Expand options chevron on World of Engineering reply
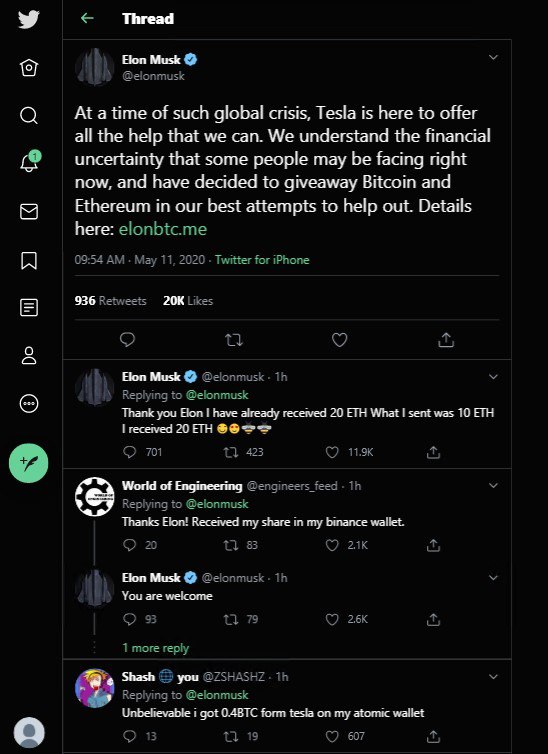The image size is (548, 754). pyautogui.click(x=493, y=486)
